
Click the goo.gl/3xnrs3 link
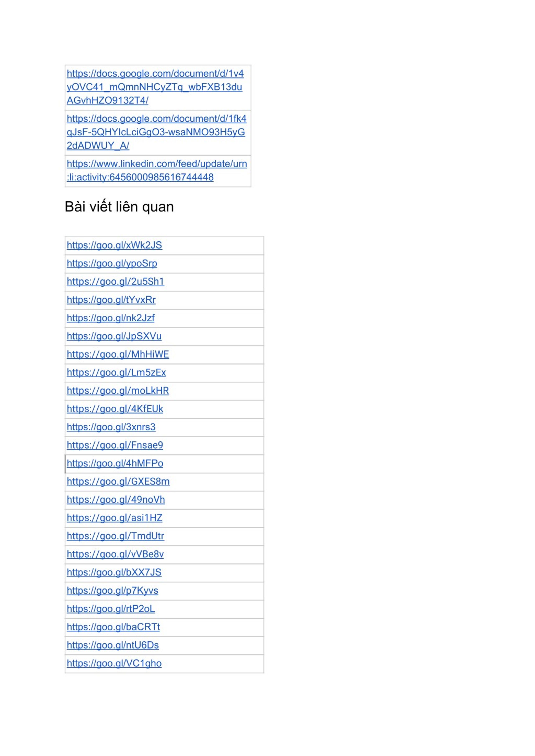click(111, 427)
